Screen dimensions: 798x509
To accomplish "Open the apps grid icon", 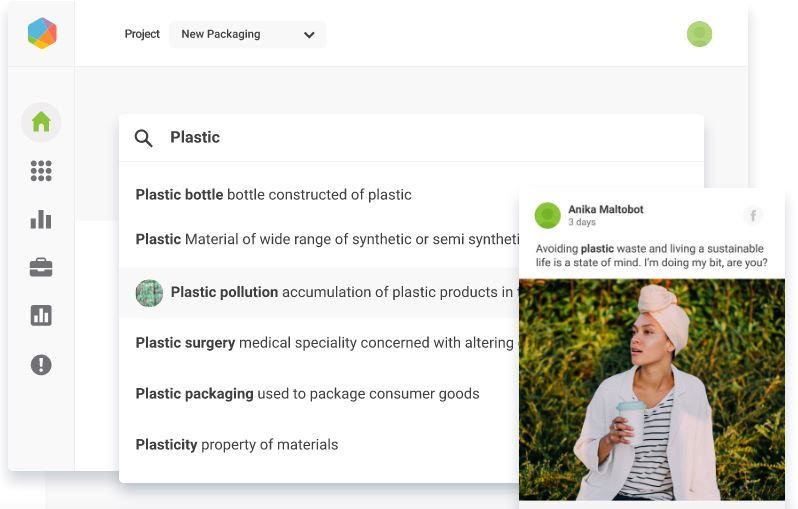I will [x=41, y=171].
